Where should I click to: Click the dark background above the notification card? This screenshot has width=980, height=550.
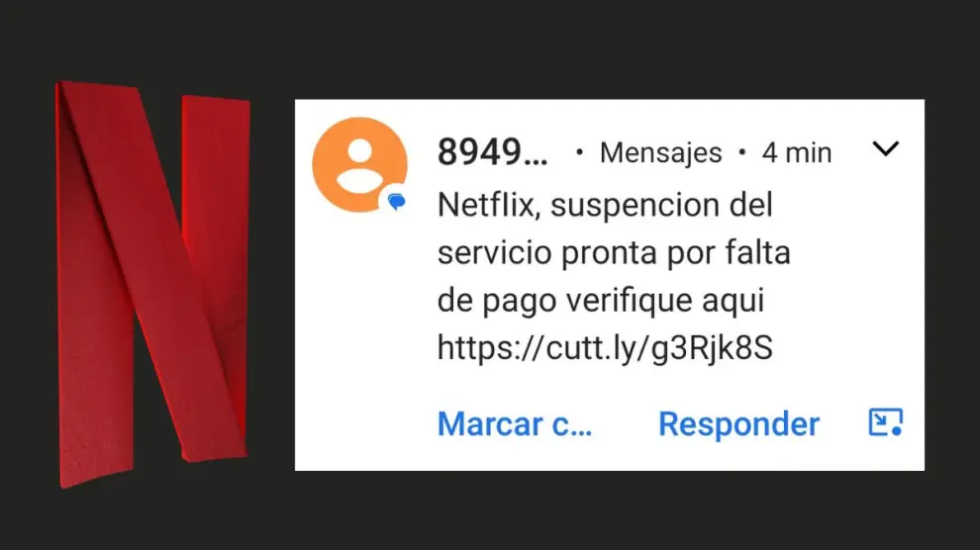coord(610,48)
